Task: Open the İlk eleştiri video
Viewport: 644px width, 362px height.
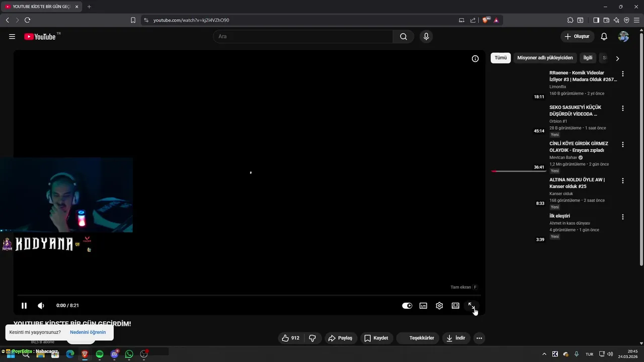Action: click(559, 216)
